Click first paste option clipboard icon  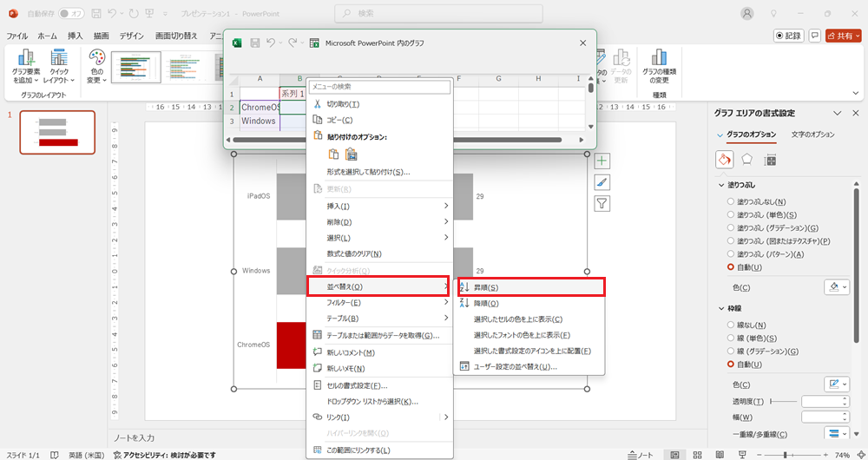click(x=333, y=154)
